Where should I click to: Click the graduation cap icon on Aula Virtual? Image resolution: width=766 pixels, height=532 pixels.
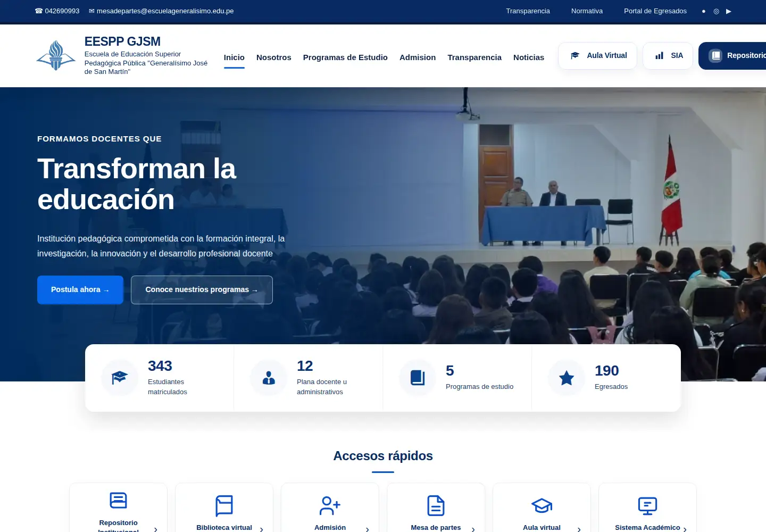tap(575, 55)
